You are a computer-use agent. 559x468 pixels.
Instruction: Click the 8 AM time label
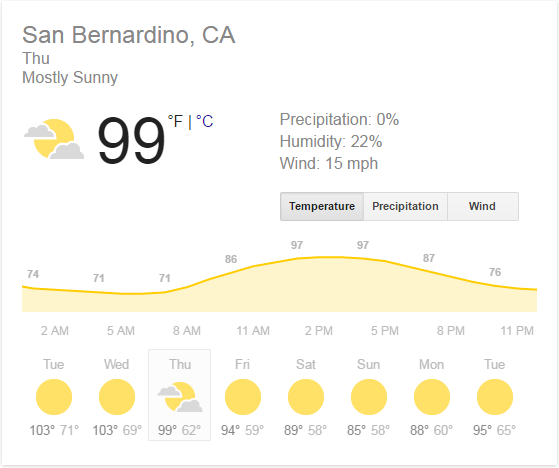point(187,331)
